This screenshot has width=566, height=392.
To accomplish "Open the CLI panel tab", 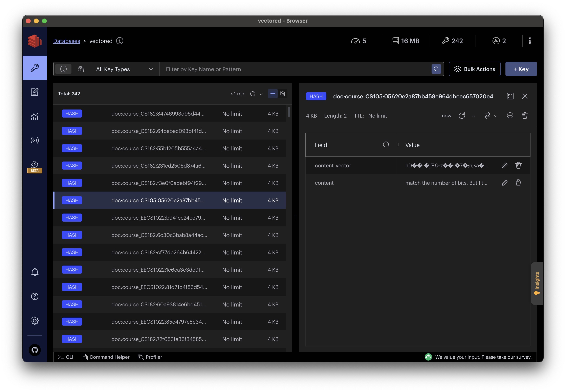I will [66, 357].
